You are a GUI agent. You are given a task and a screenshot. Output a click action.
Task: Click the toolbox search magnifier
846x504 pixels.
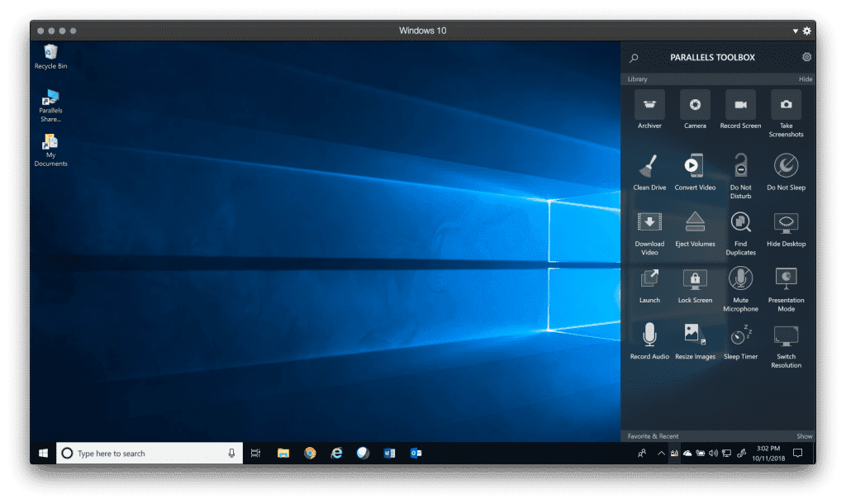click(x=634, y=58)
